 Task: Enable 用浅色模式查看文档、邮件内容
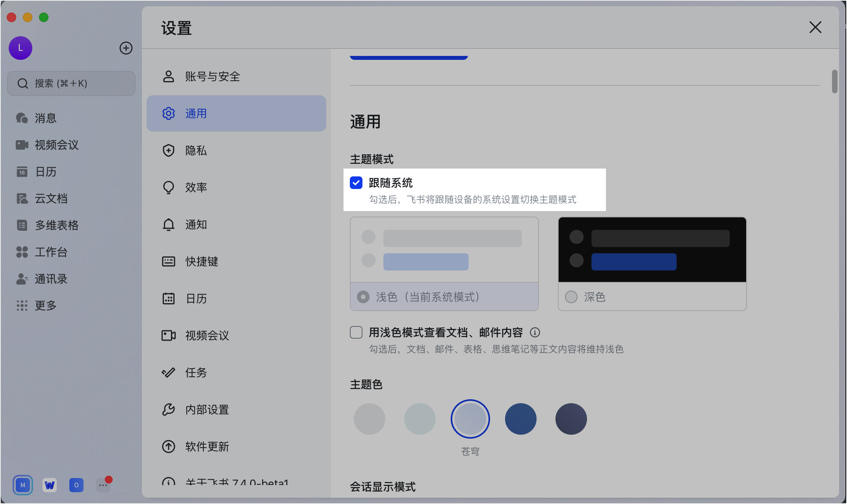(356, 332)
